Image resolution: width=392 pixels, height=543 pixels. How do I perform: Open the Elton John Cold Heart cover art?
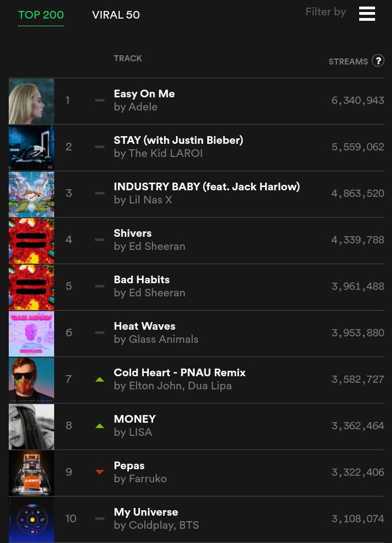(x=32, y=380)
